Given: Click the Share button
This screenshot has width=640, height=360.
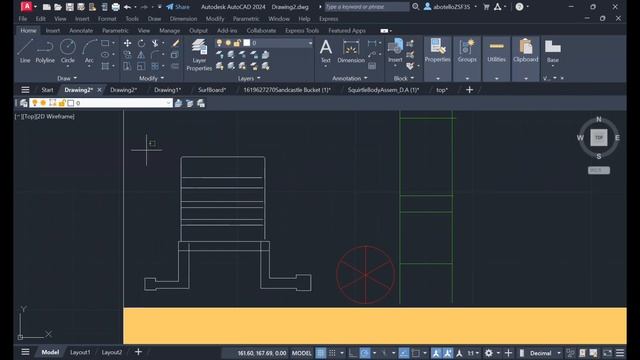Looking at the screenshot, I should (178, 7).
